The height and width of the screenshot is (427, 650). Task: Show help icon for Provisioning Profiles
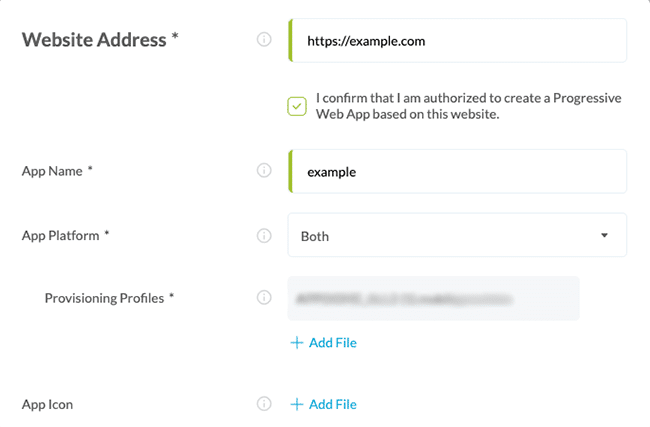pyautogui.click(x=264, y=298)
